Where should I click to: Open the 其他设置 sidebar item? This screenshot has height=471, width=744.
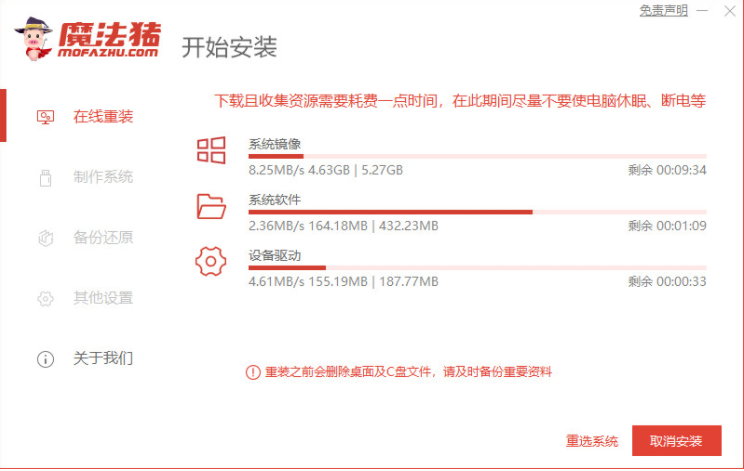pos(103,298)
